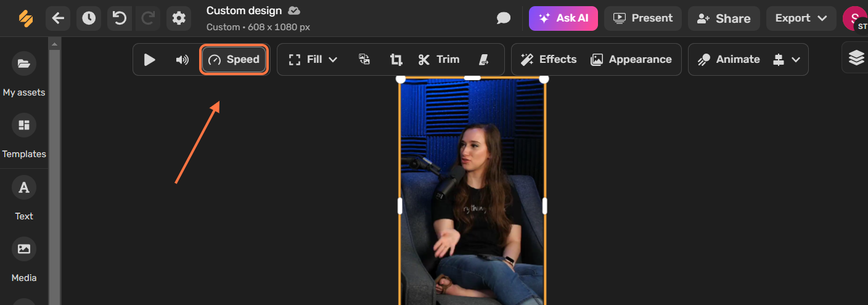Click the Simplified logo icon
The height and width of the screenshot is (305, 868).
pos(25,18)
